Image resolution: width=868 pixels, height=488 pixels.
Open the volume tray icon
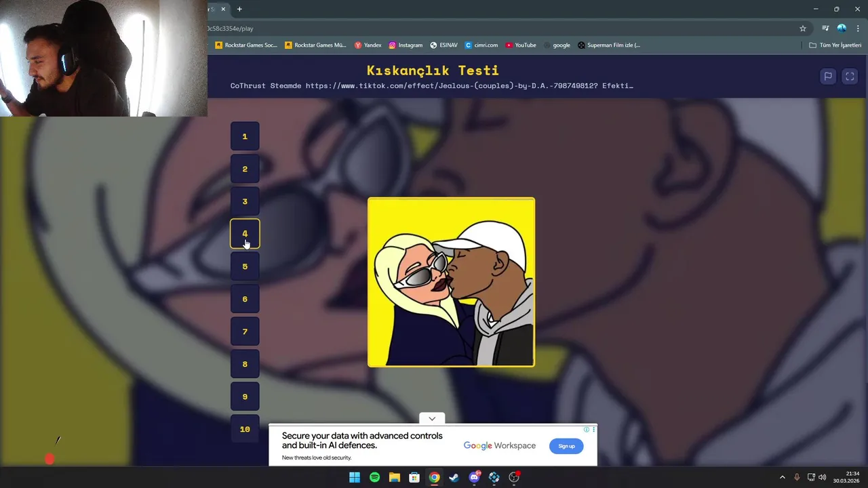point(822,477)
